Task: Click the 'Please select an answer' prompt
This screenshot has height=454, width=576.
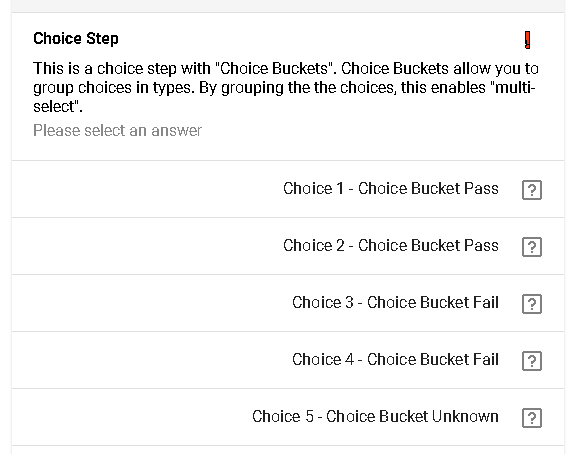Action: 118,130
